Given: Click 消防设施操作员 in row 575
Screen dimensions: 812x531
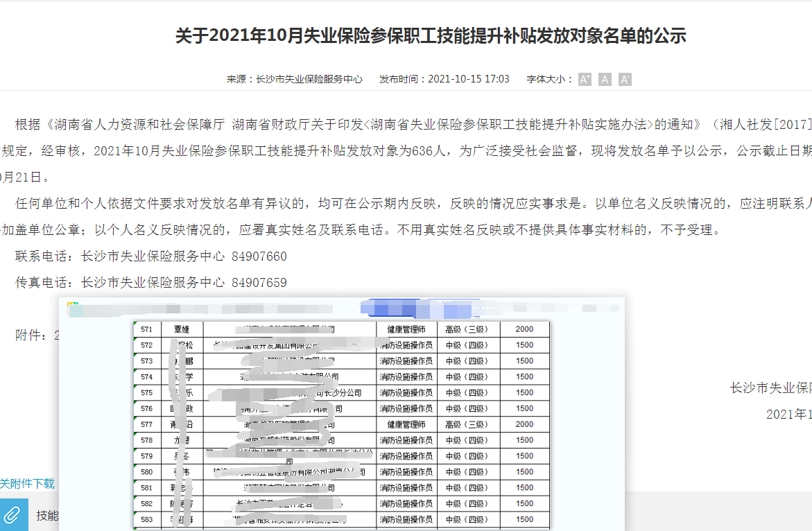Looking at the screenshot, I should 406,392.
